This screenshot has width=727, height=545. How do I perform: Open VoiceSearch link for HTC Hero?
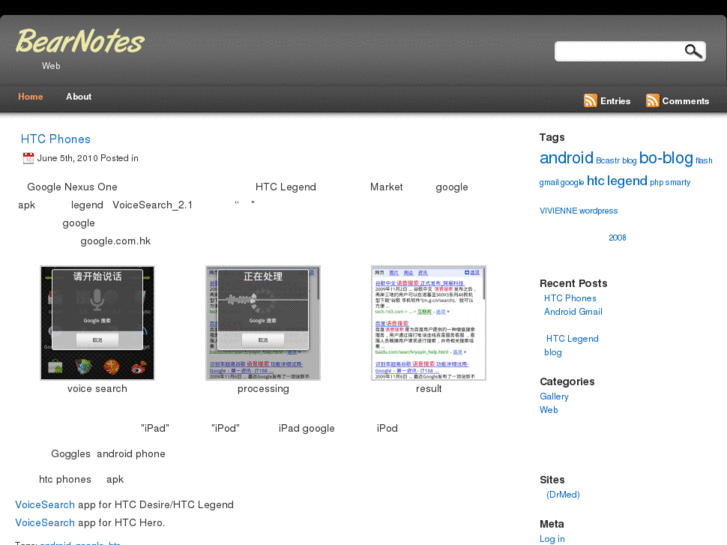(x=45, y=523)
